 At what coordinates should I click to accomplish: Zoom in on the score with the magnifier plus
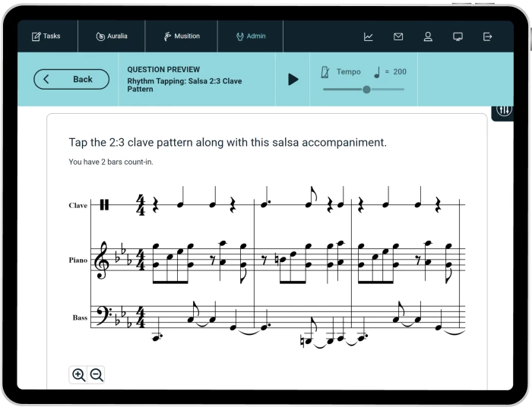click(x=78, y=374)
